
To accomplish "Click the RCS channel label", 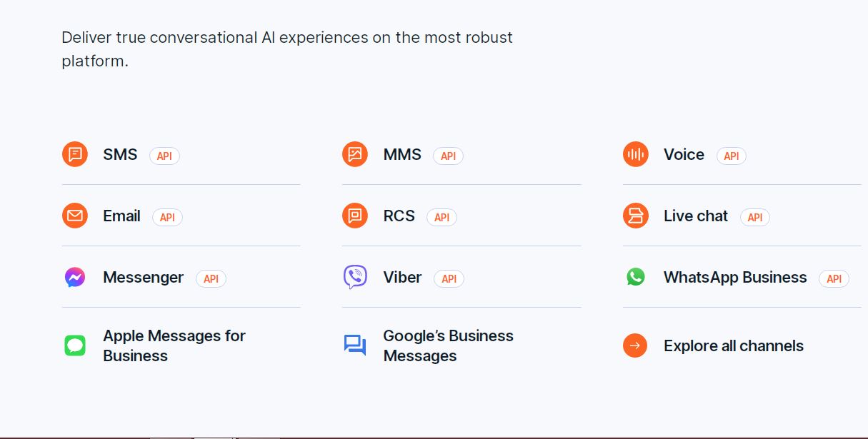I will click(399, 216).
